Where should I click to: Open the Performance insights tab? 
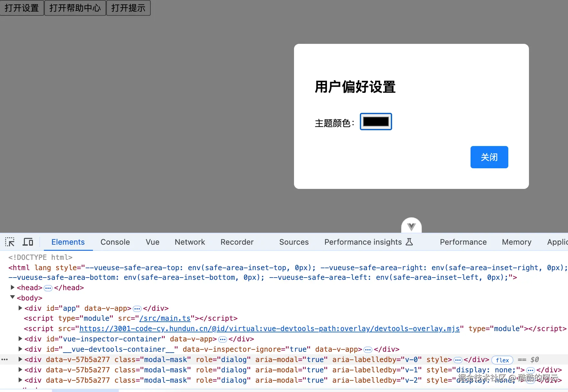pyautogui.click(x=369, y=242)
